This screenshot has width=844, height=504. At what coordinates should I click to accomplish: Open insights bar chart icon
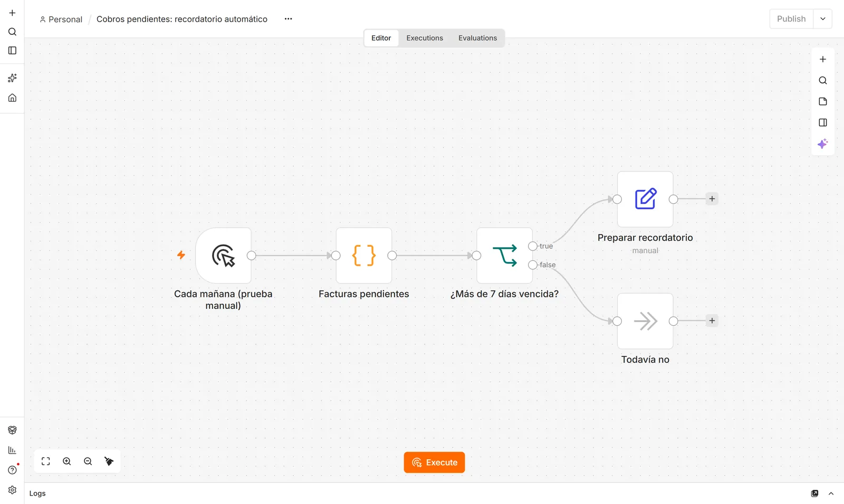coord(12,450)
